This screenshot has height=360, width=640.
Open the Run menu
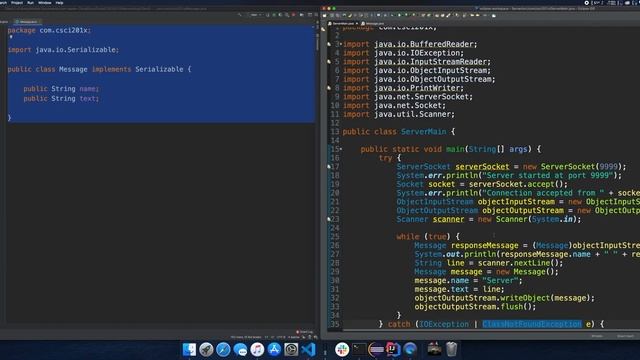click(30, 2)
